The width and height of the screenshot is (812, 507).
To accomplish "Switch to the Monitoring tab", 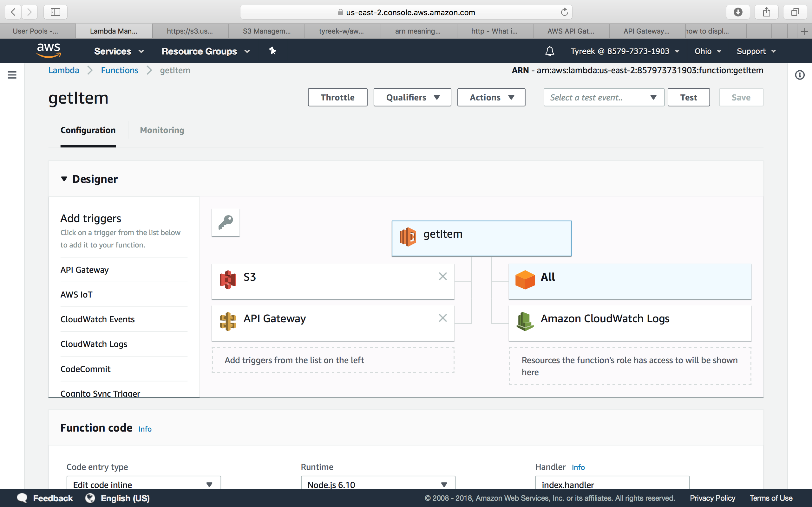I will click(162, 130).
